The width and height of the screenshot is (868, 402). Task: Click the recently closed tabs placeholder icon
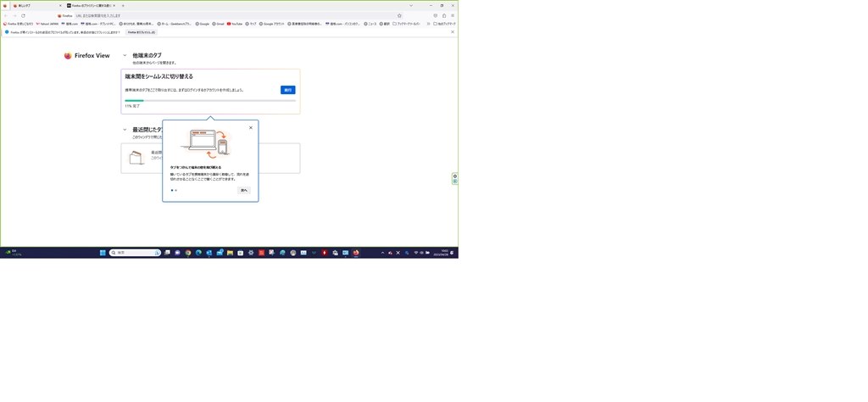(136, 159)
